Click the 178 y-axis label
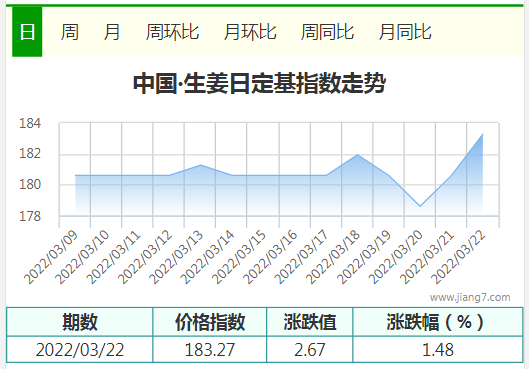This screenshot has width=529, height=369. pyautogui.click(x=30, y=216)
